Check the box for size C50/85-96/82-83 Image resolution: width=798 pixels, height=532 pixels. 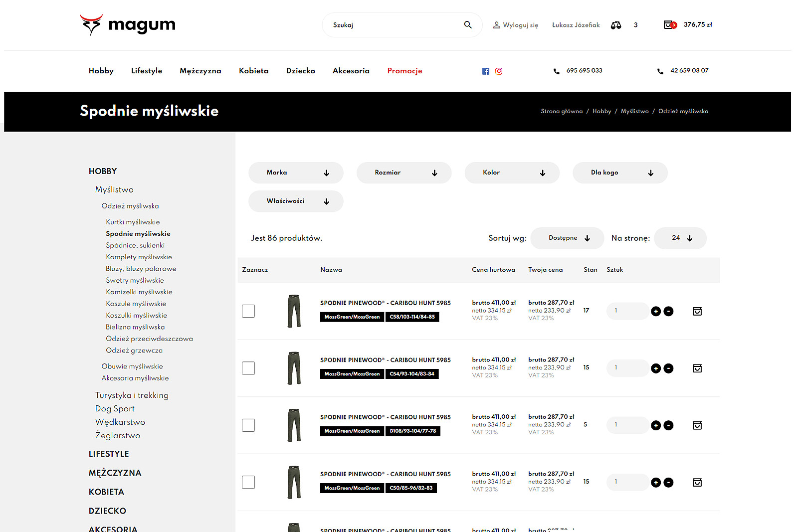coord(248,482)
